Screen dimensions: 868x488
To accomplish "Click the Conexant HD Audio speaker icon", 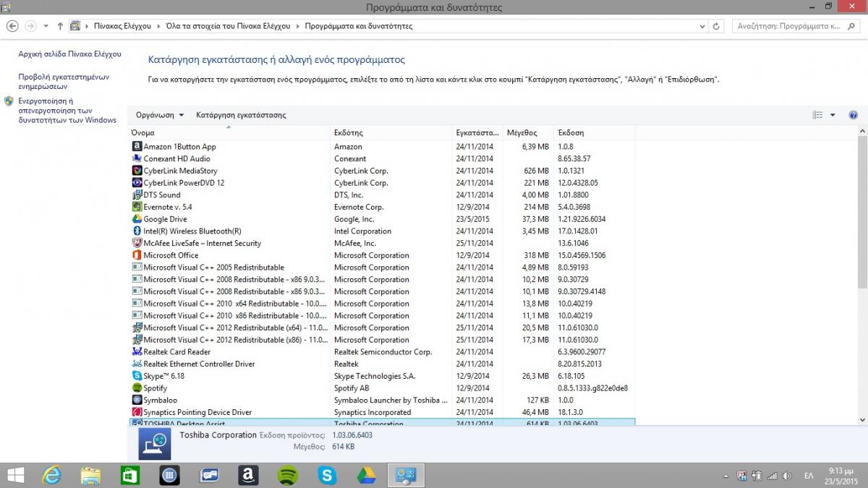I will click(x=137, y=158).
